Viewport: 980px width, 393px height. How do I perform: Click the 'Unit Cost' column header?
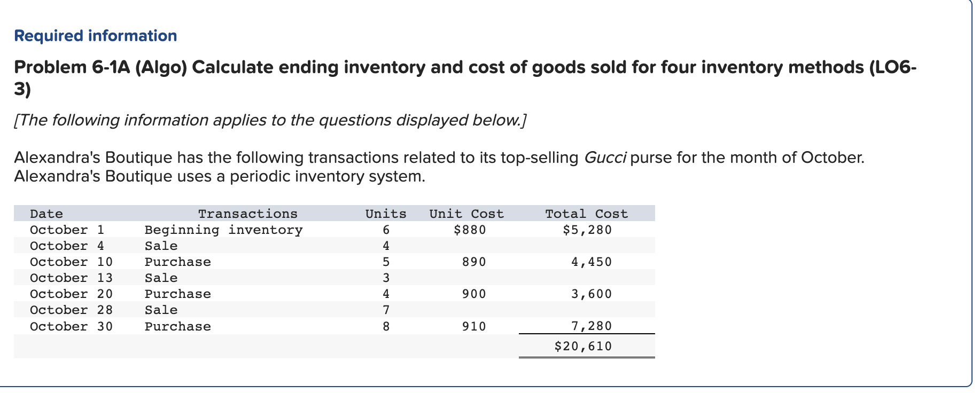tap(466, 214)
